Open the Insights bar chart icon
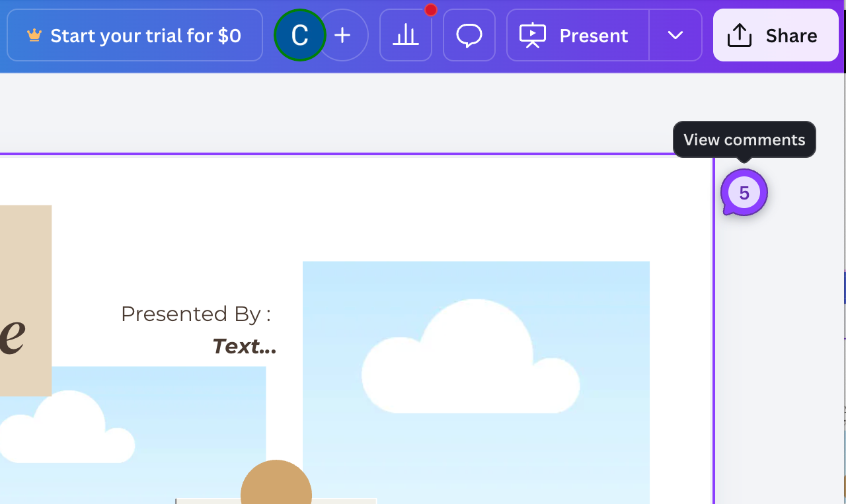 tap(405, 36)
